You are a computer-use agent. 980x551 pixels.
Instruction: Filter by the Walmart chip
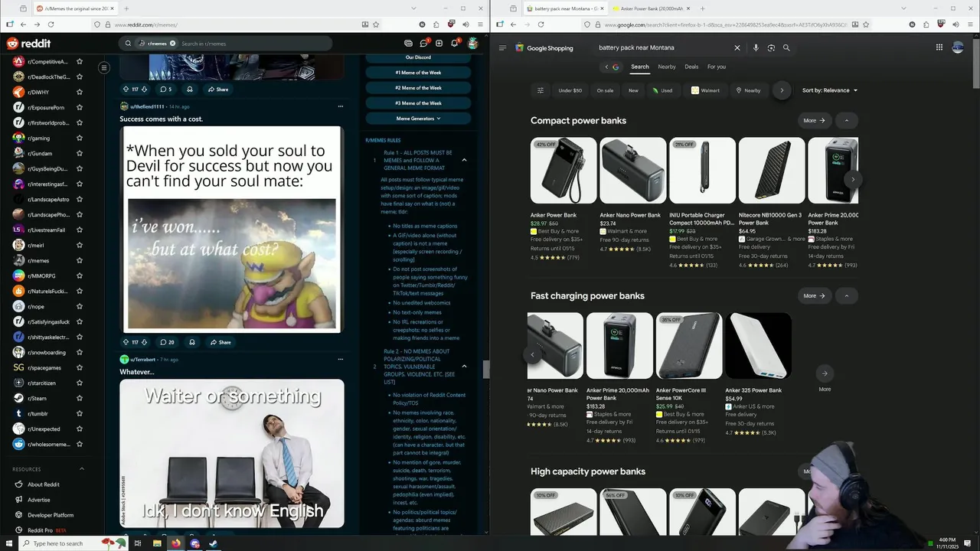[x=705, y=90]
